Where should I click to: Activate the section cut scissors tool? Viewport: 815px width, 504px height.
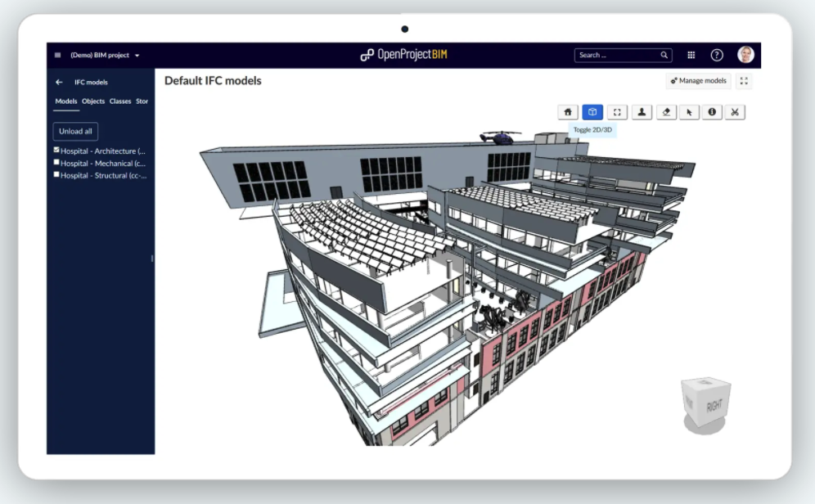(735, 112)
